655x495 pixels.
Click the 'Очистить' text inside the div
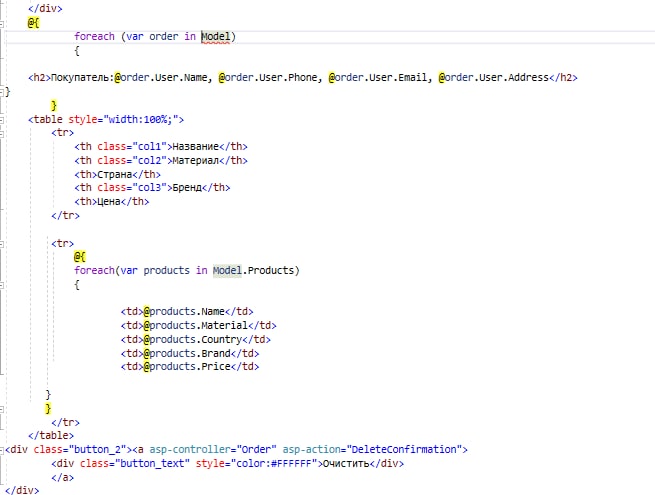click(x=346, y=464)
